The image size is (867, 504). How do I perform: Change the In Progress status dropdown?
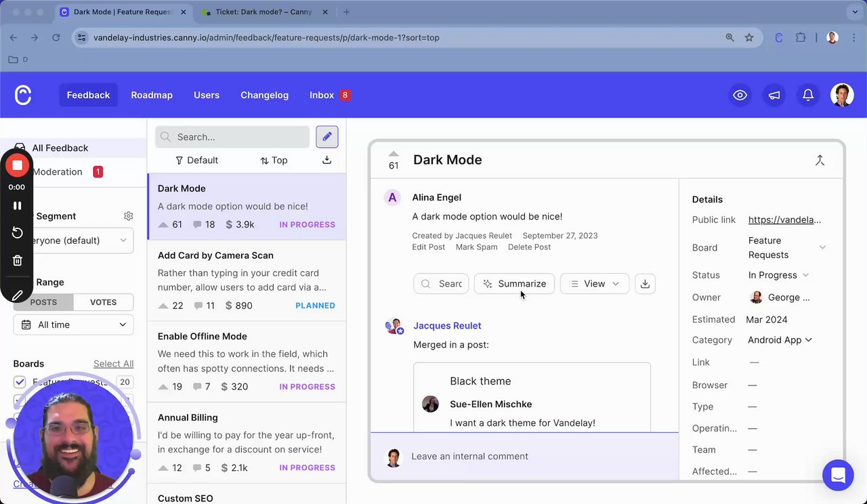click(x=778, y=275)
